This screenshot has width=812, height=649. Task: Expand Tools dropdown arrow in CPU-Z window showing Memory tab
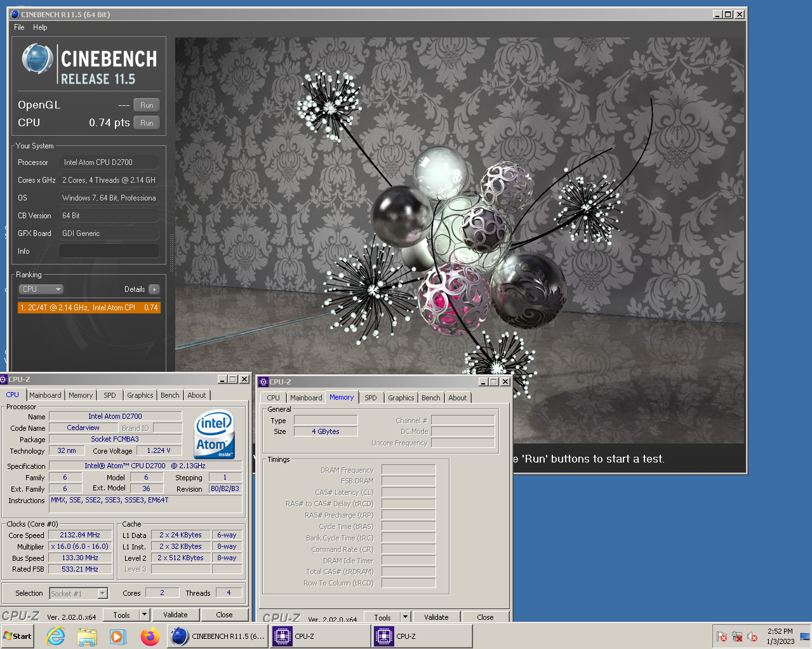click(x=405, y=617)
